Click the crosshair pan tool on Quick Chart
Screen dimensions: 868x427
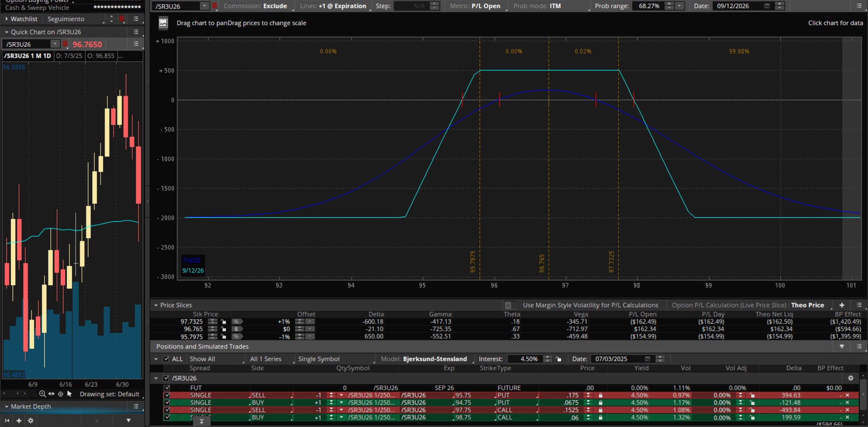60,394
